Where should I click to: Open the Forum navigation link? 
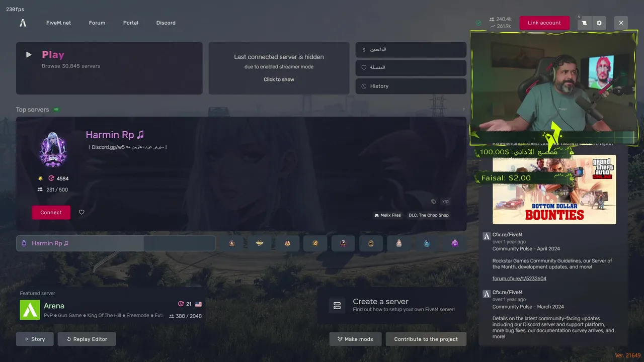(97, 23)
